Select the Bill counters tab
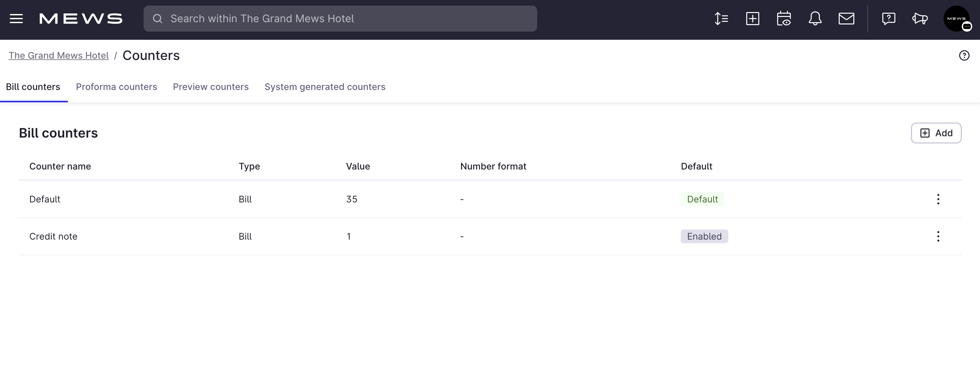Screen dimensions: 980x384 (x=33, y=87)
